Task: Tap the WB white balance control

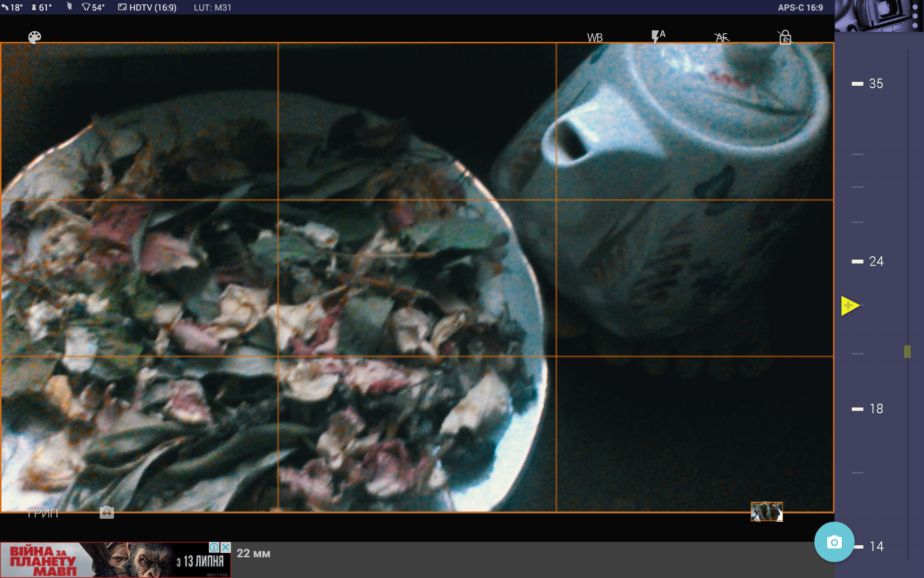Action: [x=595, y=38]
